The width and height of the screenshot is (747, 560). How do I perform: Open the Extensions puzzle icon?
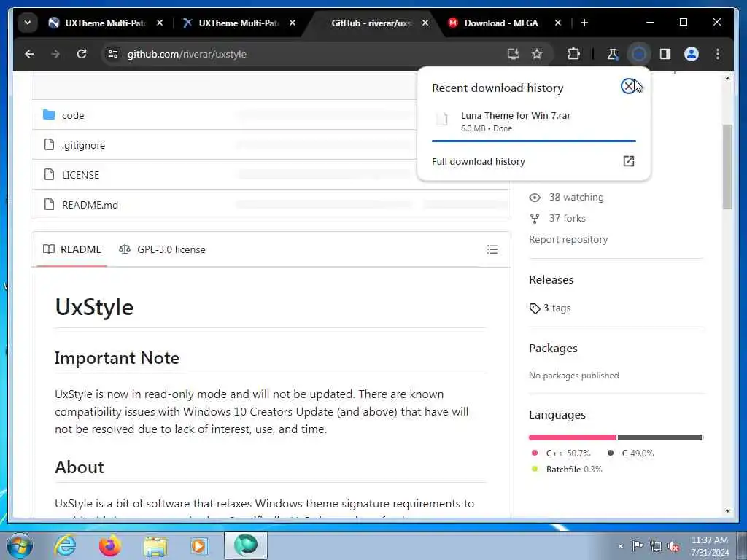click(x=573, y=54)
